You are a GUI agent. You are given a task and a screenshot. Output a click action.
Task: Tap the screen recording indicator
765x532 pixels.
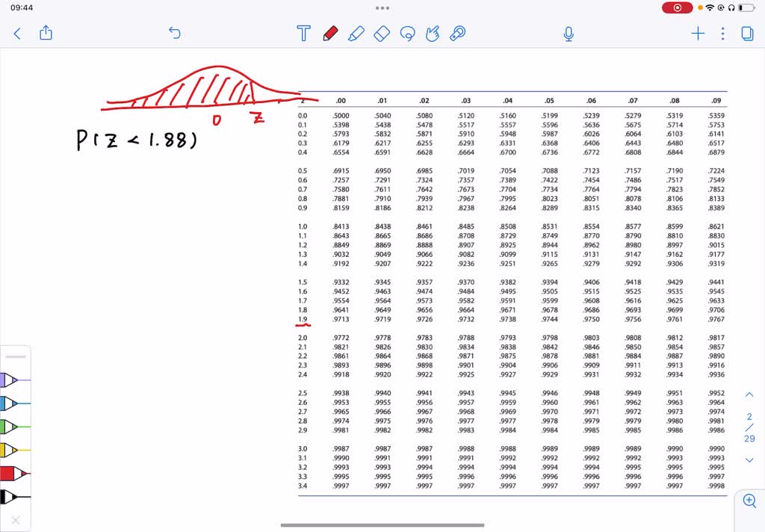point(677,7)
